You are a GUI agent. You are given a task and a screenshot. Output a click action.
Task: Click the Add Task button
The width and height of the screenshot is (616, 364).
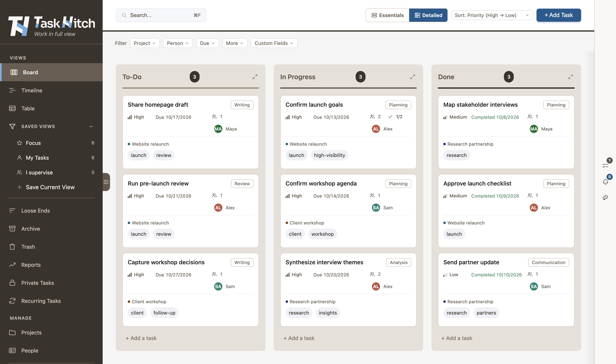559,15
